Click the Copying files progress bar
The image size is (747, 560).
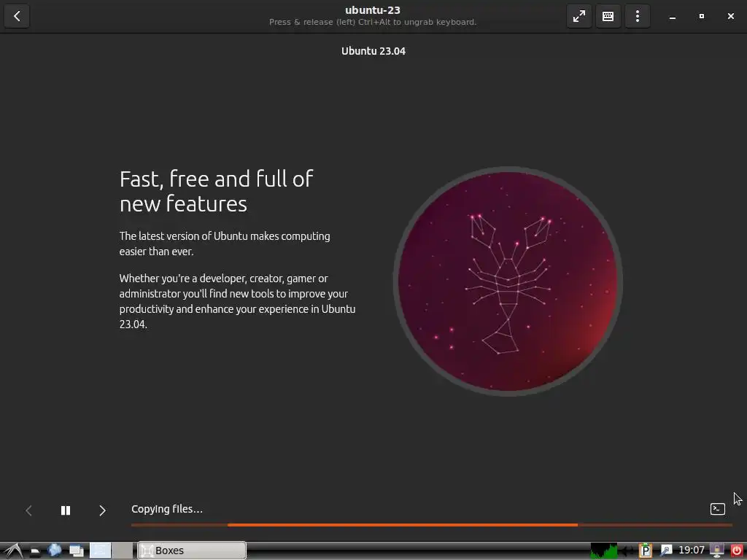pos(432,525)
